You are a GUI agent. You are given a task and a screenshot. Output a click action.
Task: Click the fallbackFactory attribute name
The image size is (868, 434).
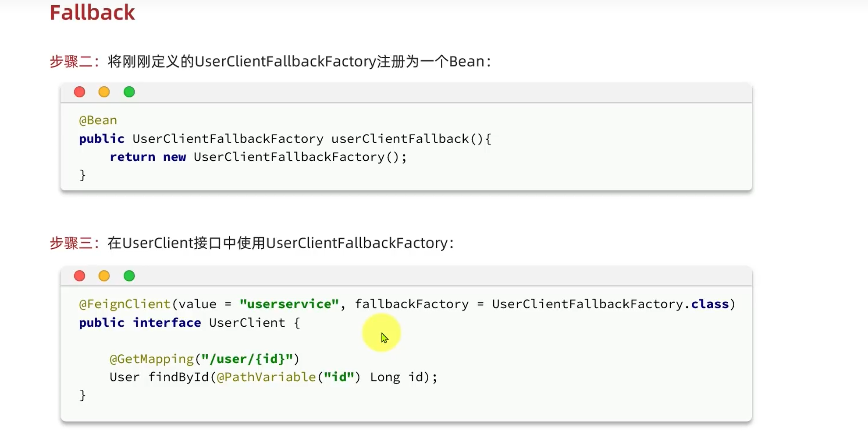point(412,304)
